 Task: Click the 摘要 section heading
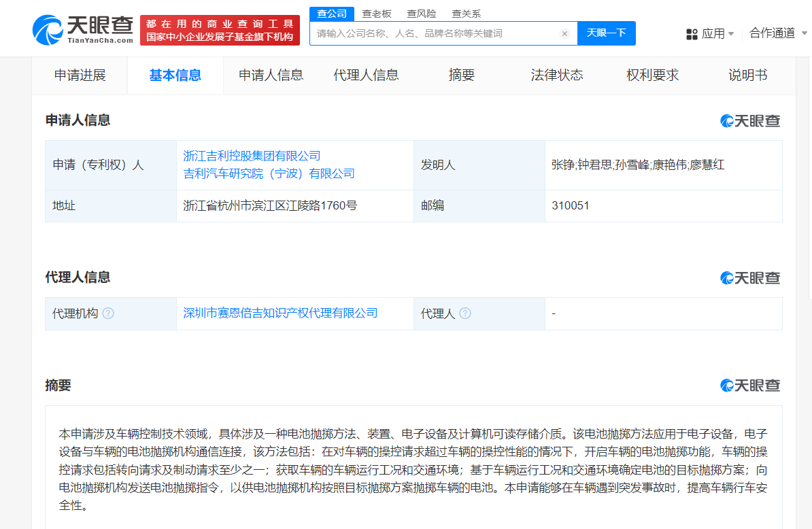pos(58,386)
